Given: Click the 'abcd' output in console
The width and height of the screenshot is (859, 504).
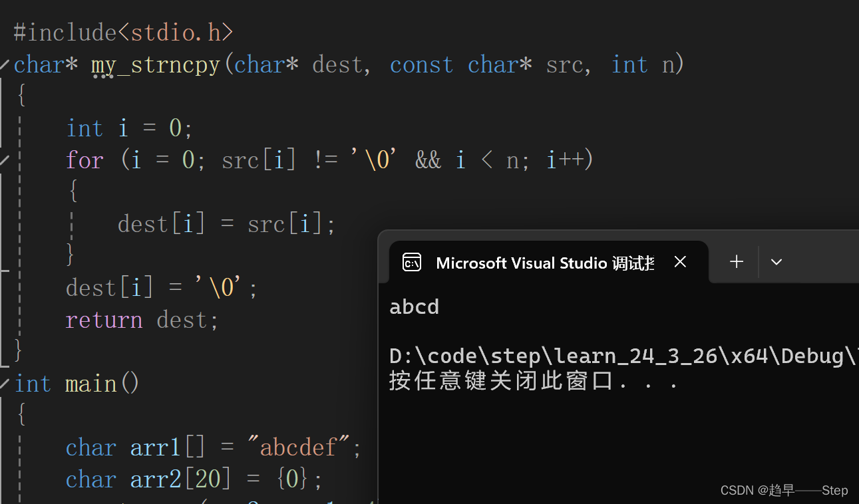Looking at the screenshot, I should tap(415, 307).
